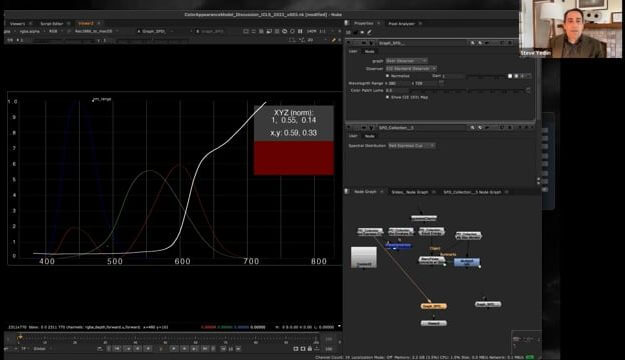Viewport: 625px width, 360px height.
Task: Select the blue node in node graph
Action: tap(467, 262)
